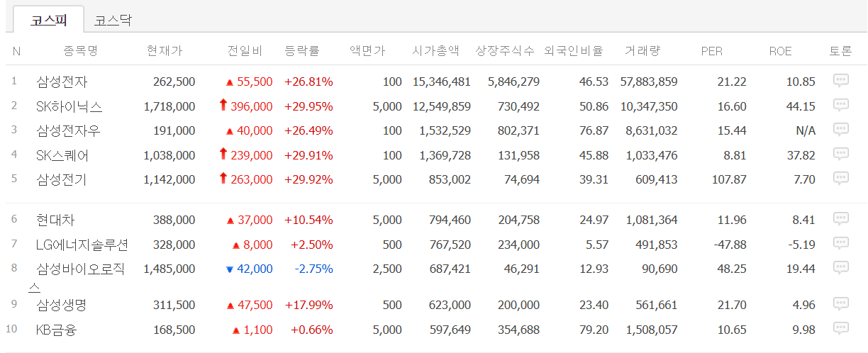Select 삼성전자 current price 262,500

coord(174,82)
